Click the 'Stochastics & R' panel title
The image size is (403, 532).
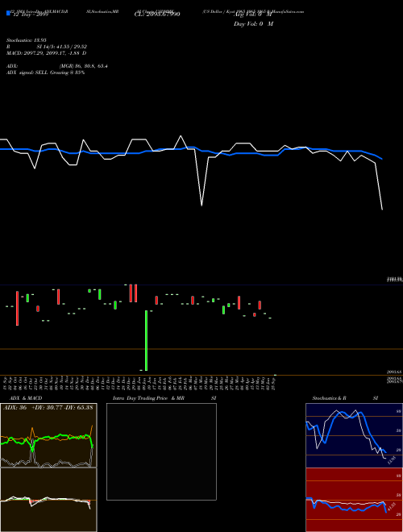(x=329, y=398)
